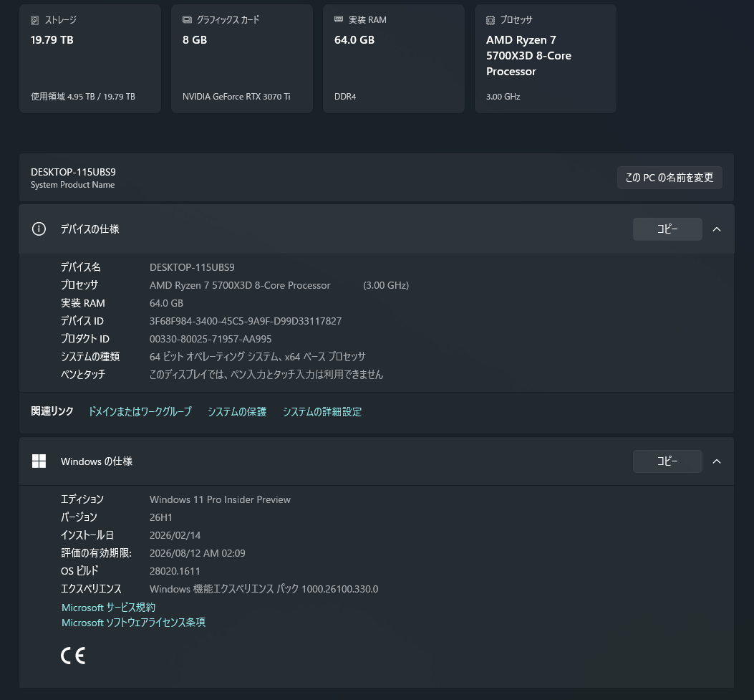Click the デバイスの仕様 section header

(377, 229)
